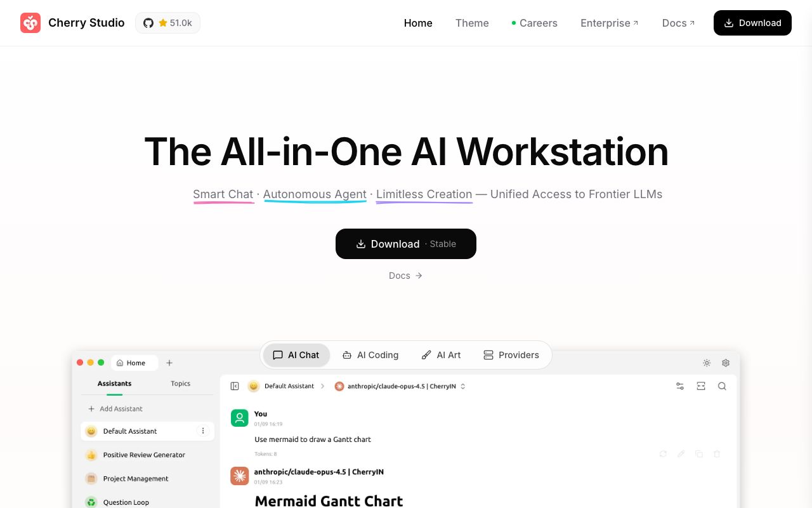Click the Default Assistant name in the chat header
Image resolution: width=812 pixels, height=508 pixels.
tap(289, 386)
